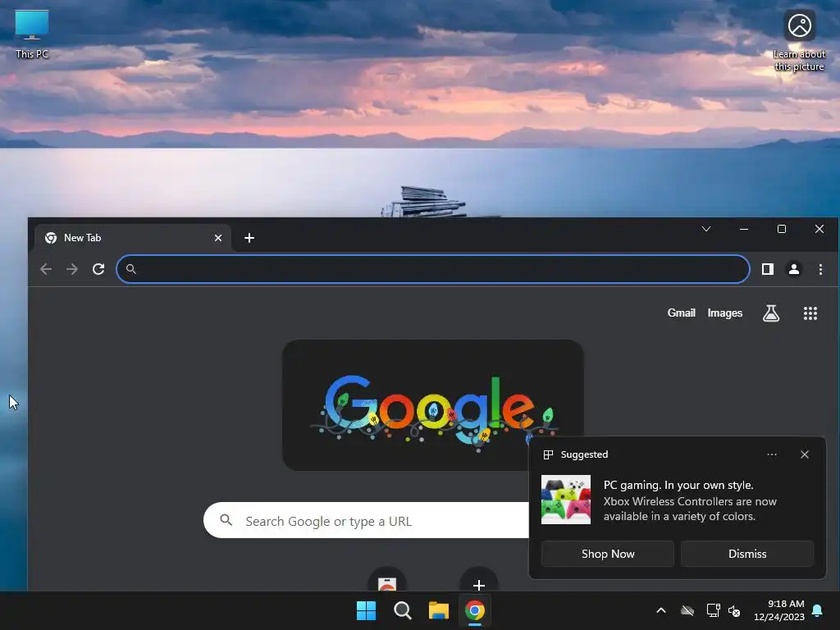Click muted volume tray icon

(x=734, y=610)
